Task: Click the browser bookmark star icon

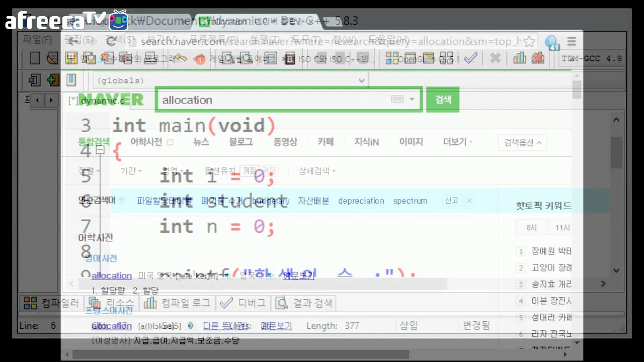Action: [529, 41]
